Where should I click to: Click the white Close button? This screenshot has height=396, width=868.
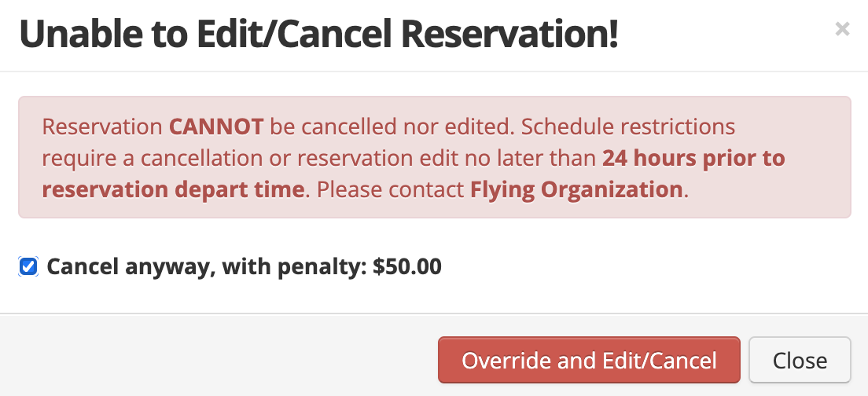coord(800,360)
